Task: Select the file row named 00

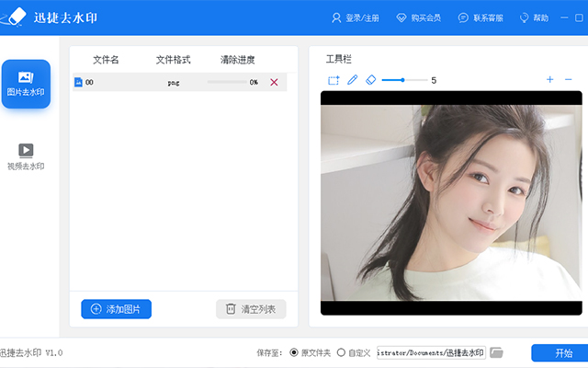Action: pyautogui.click(x=180, y=82)
